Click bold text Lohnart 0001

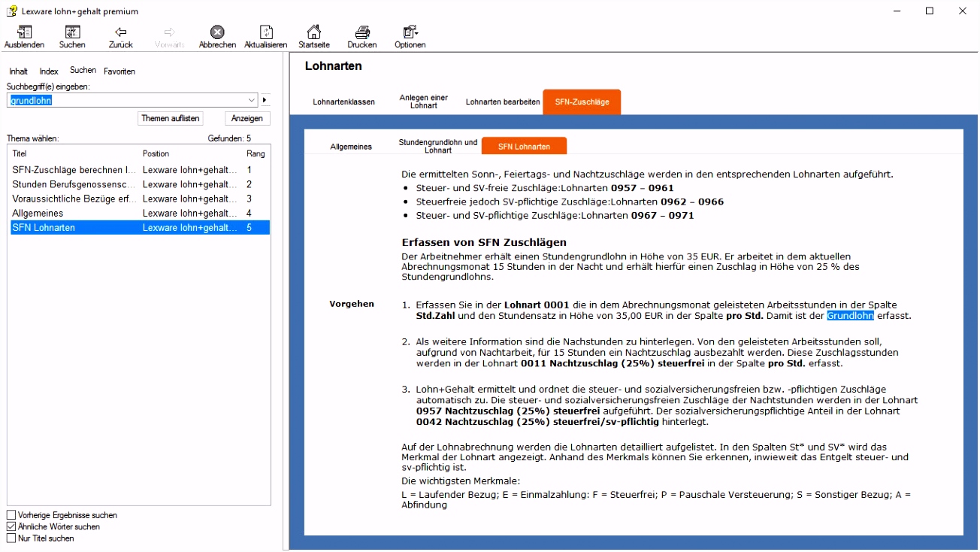(538, 305)
